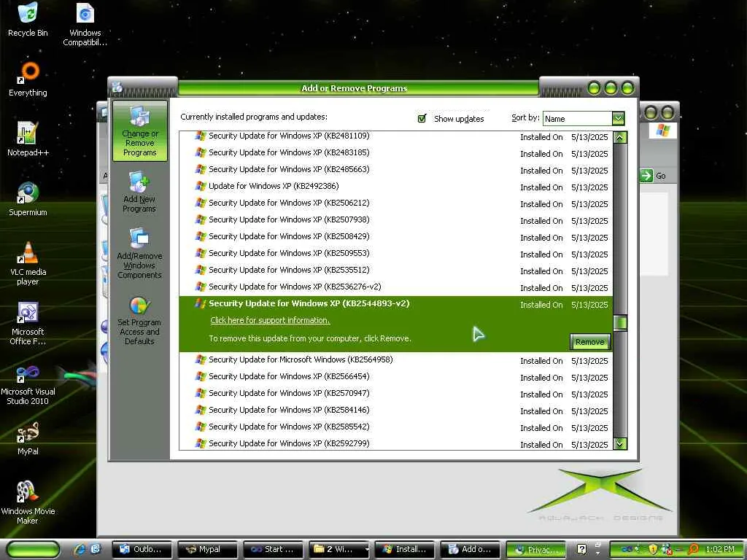Select Security Update for Microsoft Windows KB2564958
The width and height of the screenshot is (747, 560).
tap(396, 360)
